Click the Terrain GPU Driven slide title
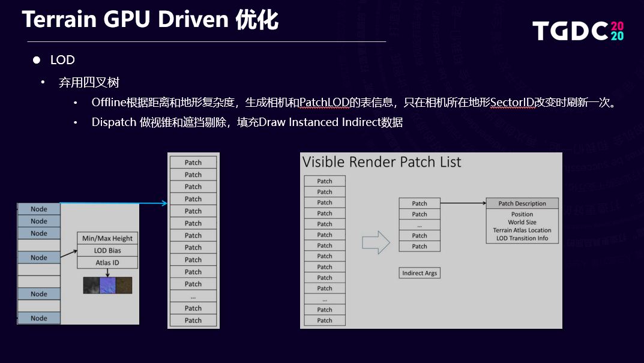Screen dimensions: 644x363 tap(150, 19)
